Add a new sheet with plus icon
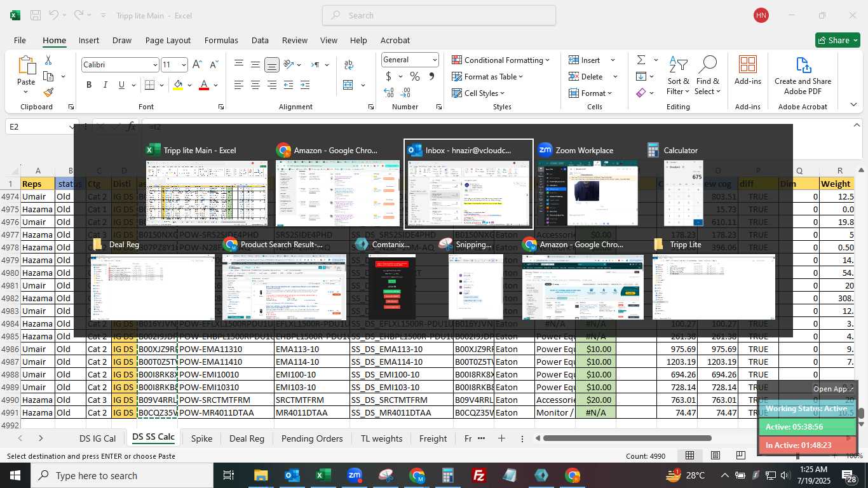Screen dimensions: 868x488 501,438
